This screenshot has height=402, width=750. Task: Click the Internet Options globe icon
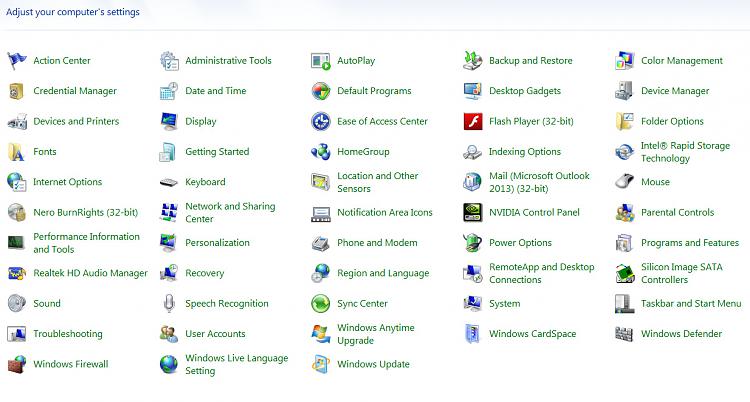click(x=17, y=182)
